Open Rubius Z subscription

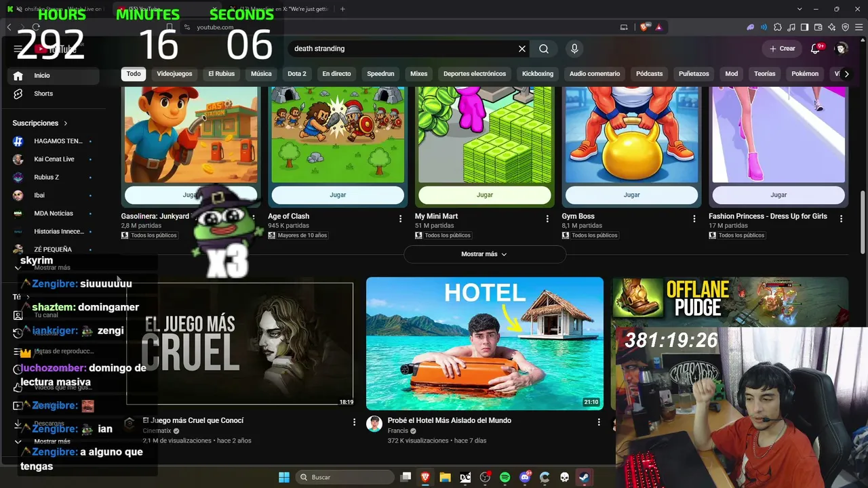click(x=54, y=178)
